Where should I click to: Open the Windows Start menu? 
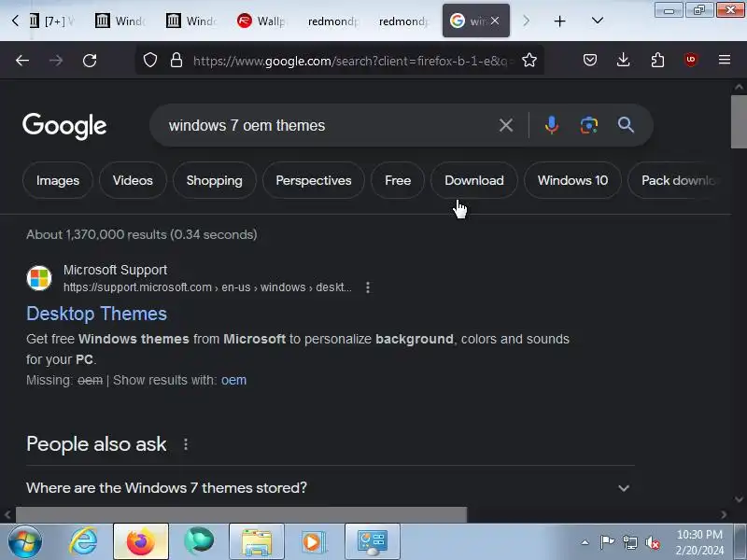[x=25, y=542]
